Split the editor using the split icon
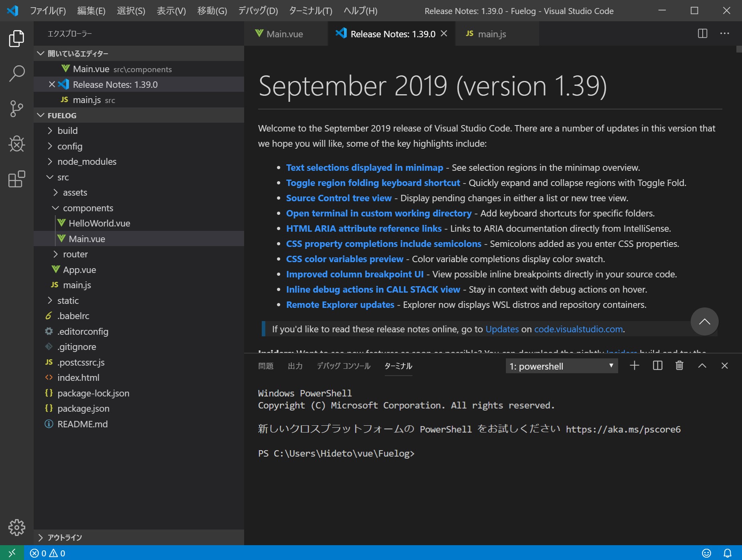742x560 pixels. click(x=702, y=34)
